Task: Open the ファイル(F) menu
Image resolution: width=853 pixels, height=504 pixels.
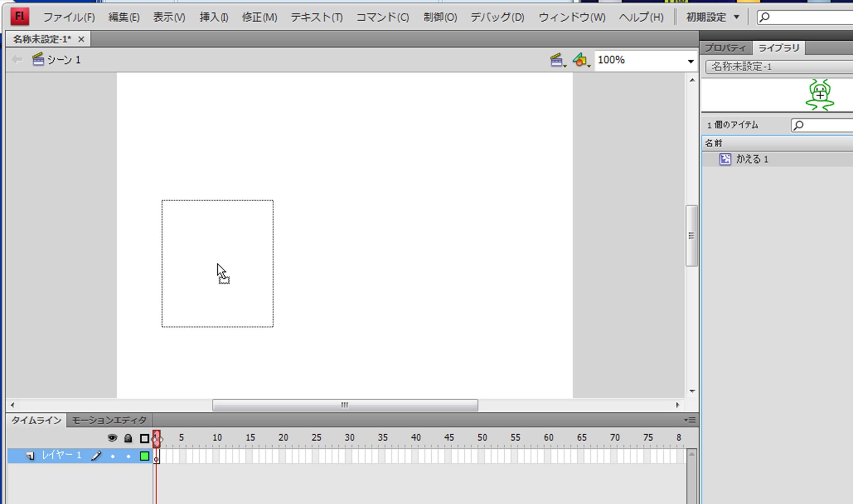Action: (x=69, y=17)
